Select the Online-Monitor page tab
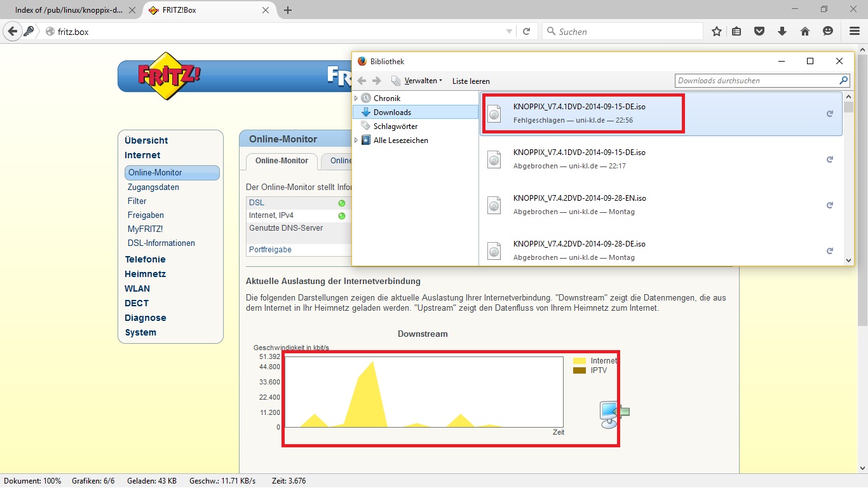 coord(281,161)
